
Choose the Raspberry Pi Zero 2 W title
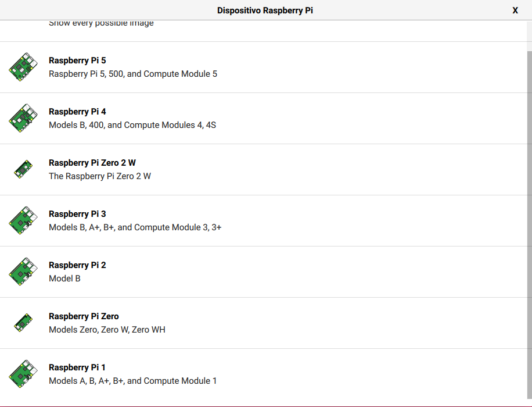pos(92,163)
